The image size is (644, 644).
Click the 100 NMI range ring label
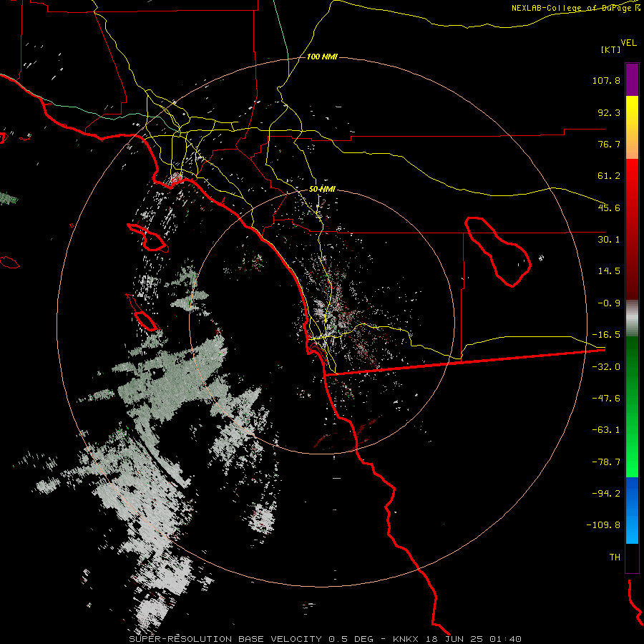322,57
